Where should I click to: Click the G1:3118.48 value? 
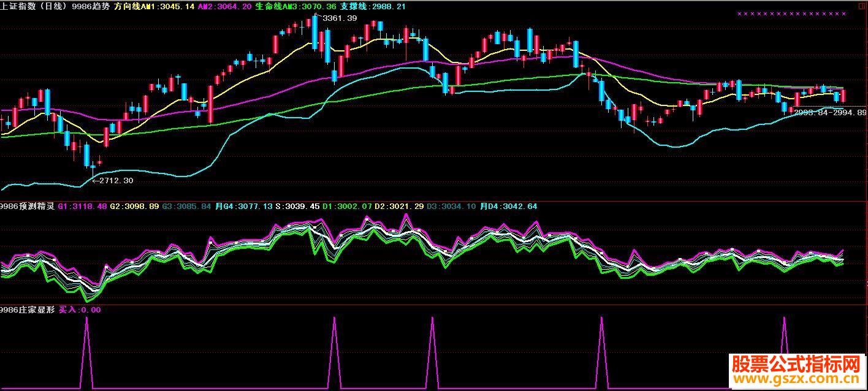tap(82, 207)
